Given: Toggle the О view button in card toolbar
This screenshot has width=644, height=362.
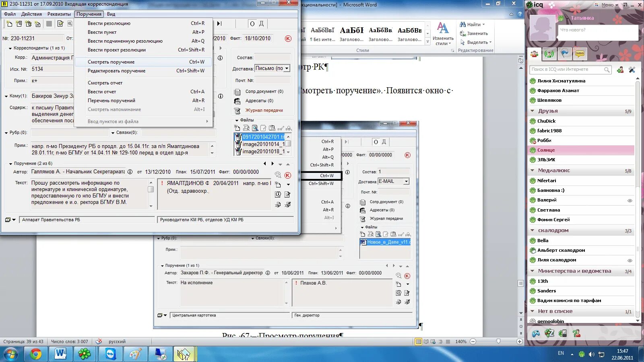Looking at the screenshot, I should [x=252, y=24].
